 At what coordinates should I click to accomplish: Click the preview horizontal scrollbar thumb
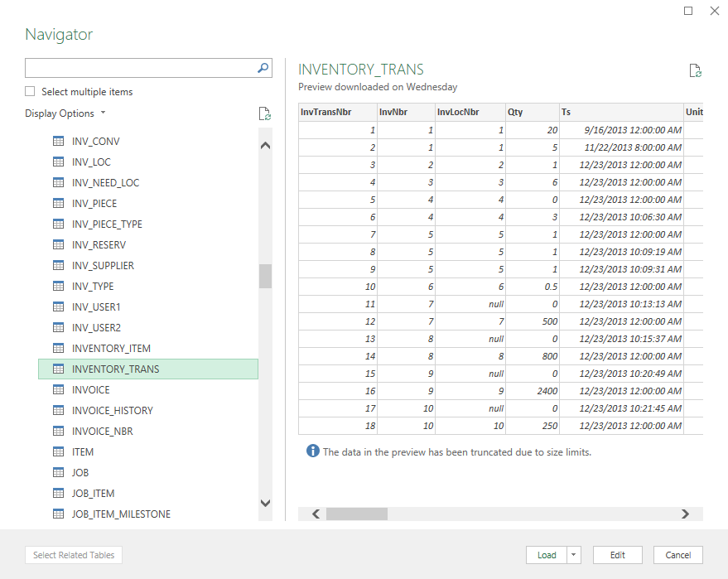[356, 514]
